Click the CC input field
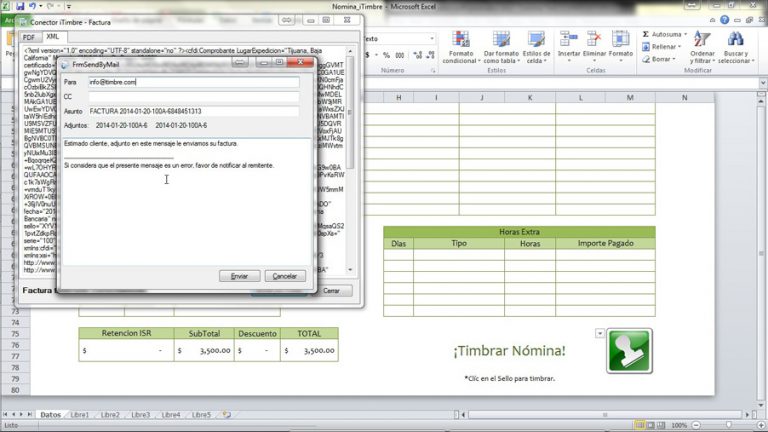Viewport: 768px width, 432px height. point(190,96)
